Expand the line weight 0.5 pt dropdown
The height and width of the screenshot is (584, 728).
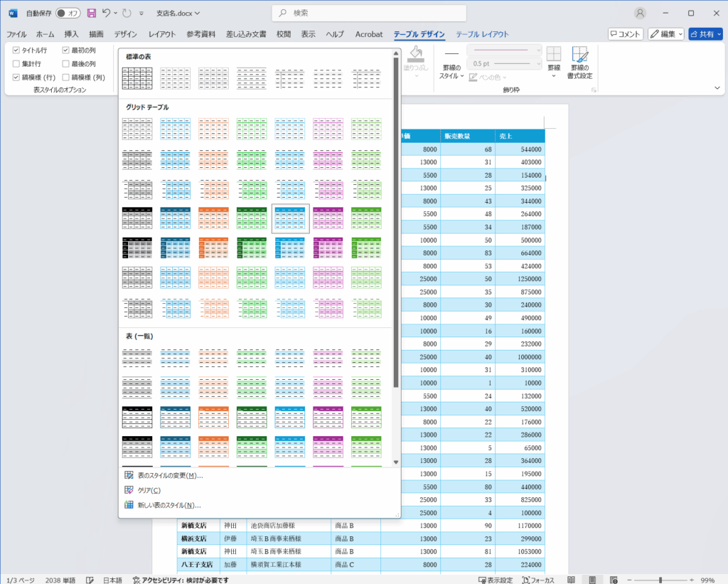(x=537, y=64)
